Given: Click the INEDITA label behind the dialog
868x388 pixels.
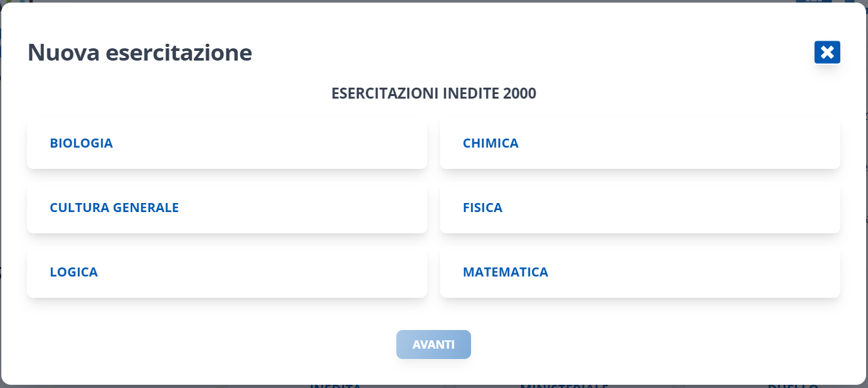Looking at the screenshot, I should point(335,385).
